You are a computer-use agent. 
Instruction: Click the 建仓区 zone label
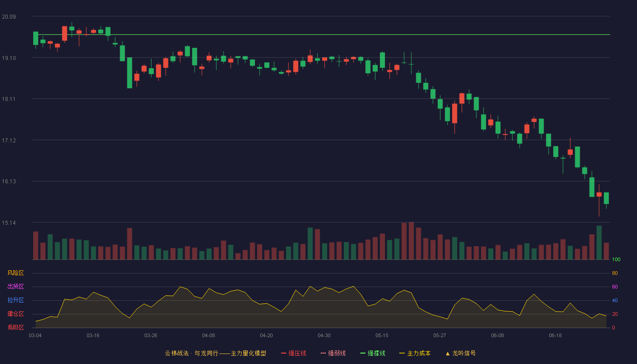coord(15,314)
